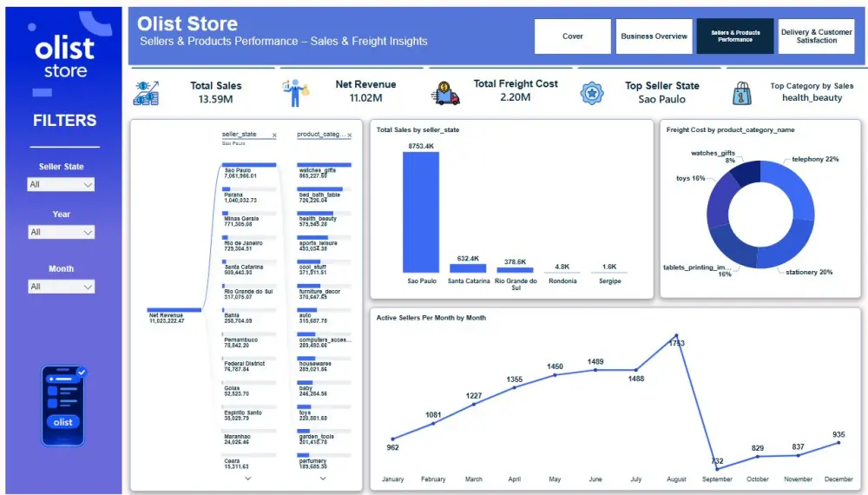Click the May 1450 point on line chart
The image size is (868, 495).
point(556,375)
